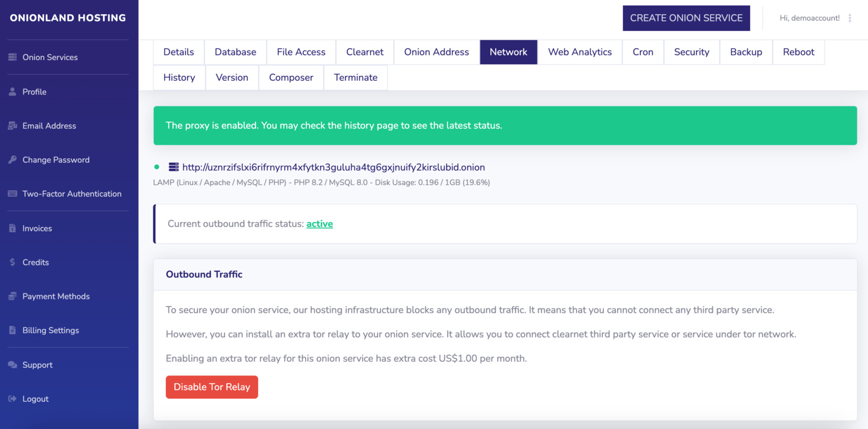Click the Two-Factor Authentication keyboard icon
Screen dimensions: 868x429
tap(12, 194)
